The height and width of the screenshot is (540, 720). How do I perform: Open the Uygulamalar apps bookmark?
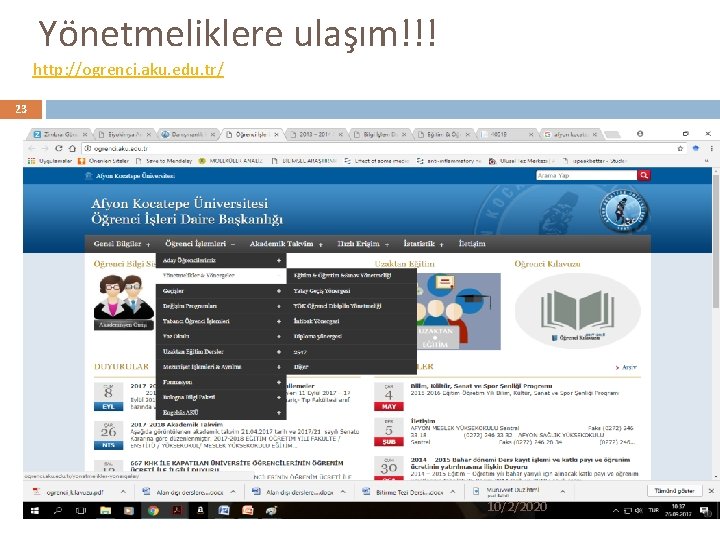click(x=50, y=161)
